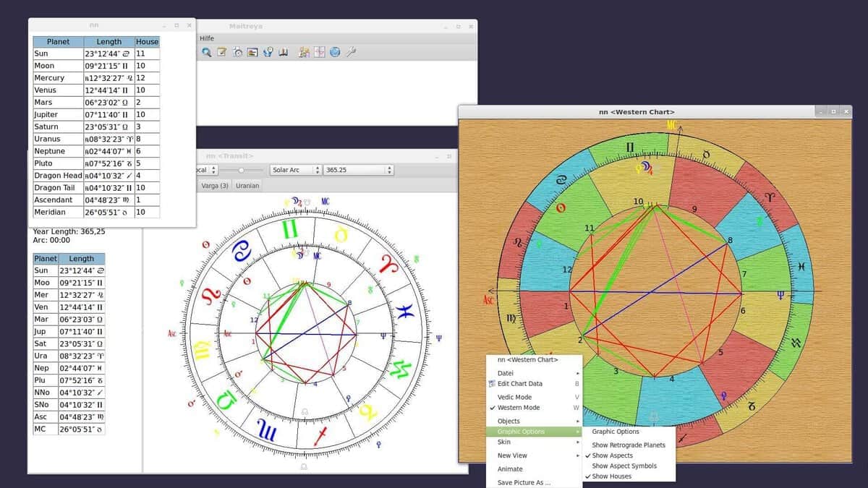Click the transit time slider handle

[241, 170]
